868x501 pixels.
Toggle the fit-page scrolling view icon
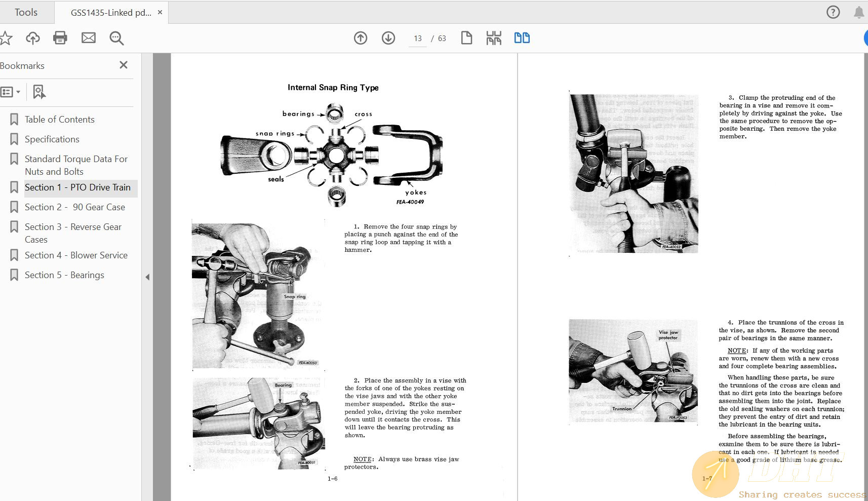494,38
